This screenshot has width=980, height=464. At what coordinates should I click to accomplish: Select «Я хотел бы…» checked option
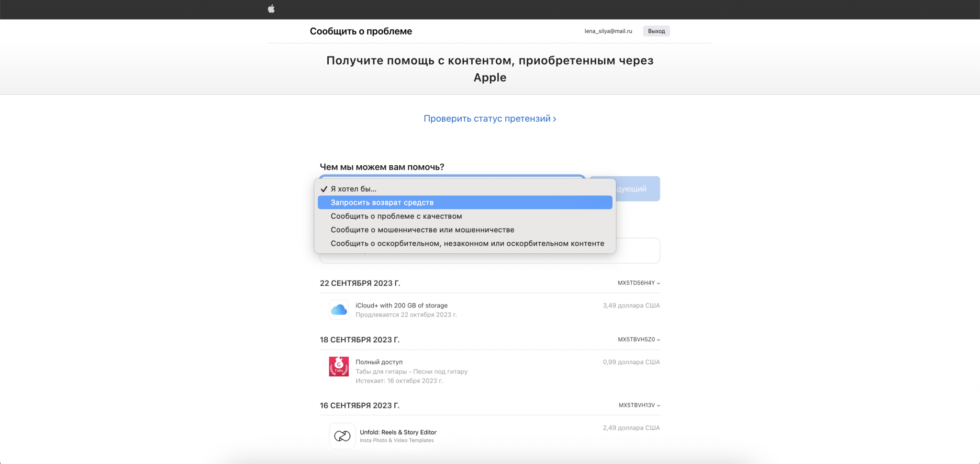point(465,189)
